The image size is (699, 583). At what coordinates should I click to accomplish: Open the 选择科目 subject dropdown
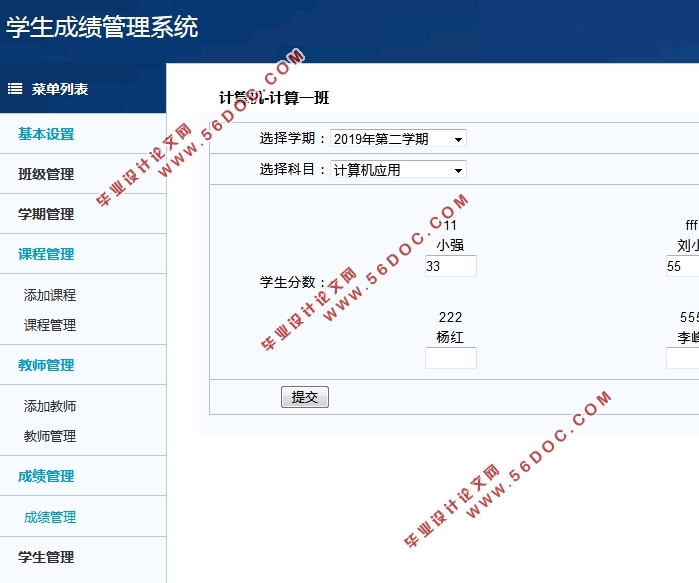point(398,170)
